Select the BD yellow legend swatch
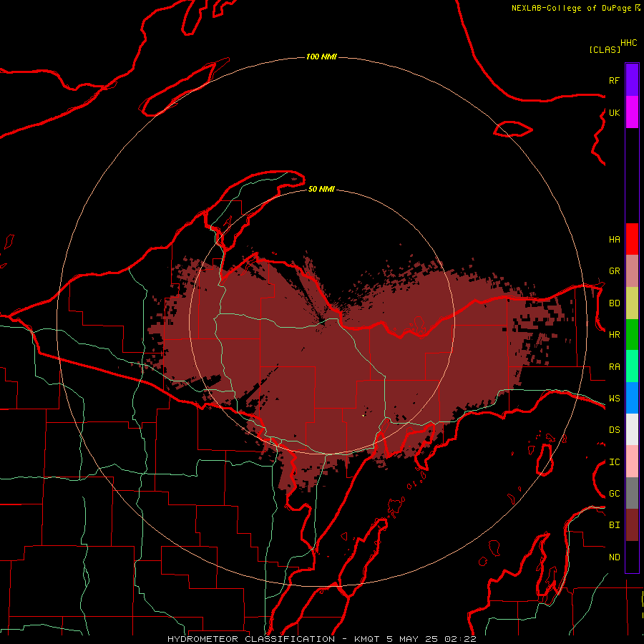Screen dimensions: 644x644 click(632, 303)
